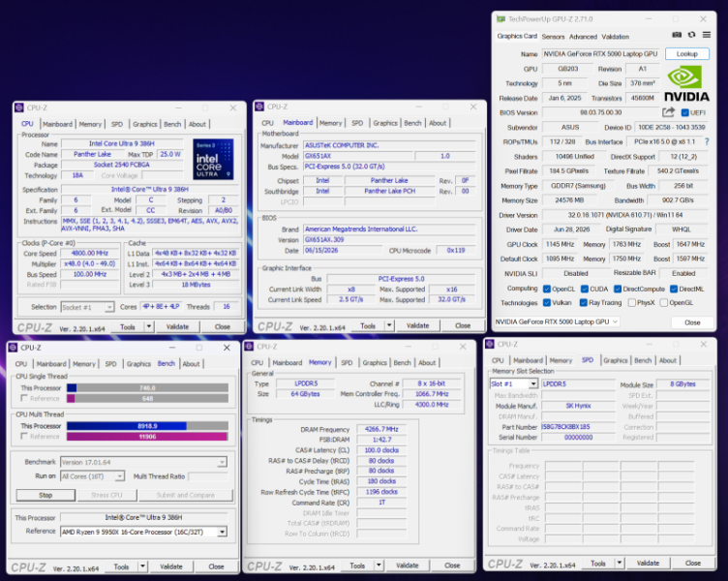Expand Tools arrow in the CPU-Z CPU-tab window
This screenshot has height=581, width=728.
[x=149, y=326]
